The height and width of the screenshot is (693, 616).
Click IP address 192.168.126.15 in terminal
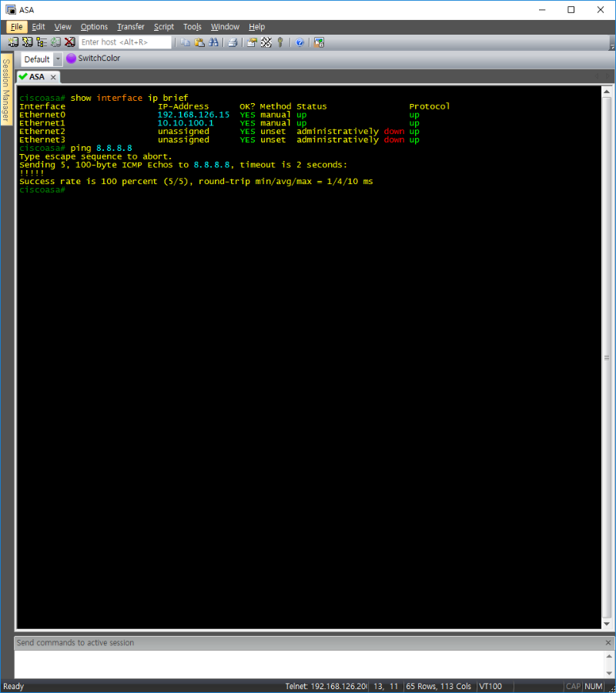(193, 115)
